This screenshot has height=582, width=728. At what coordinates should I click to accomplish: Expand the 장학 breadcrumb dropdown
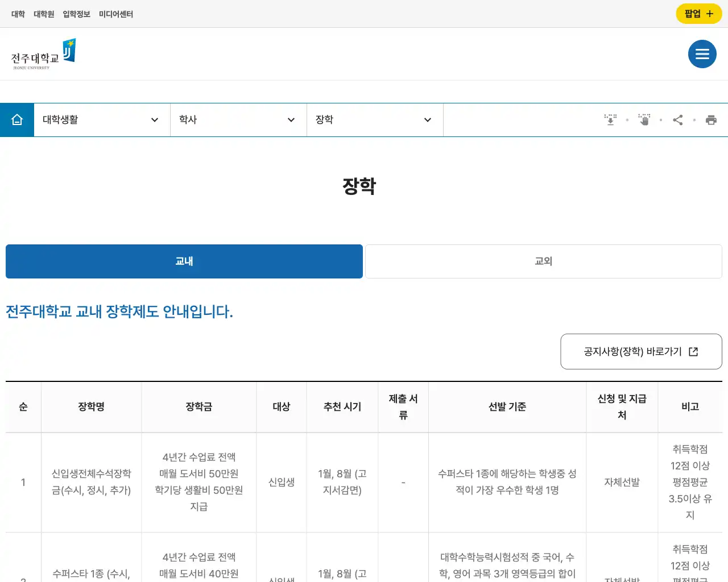click(375, 120)
